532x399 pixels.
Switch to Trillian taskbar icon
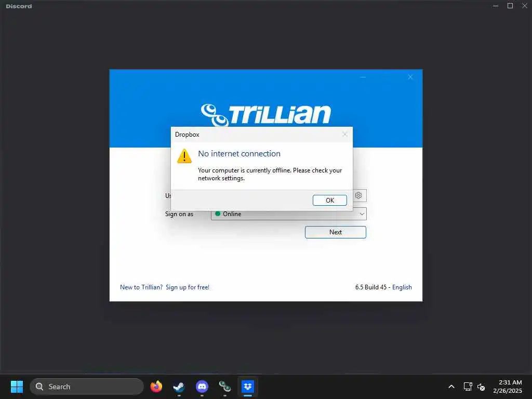224,387
